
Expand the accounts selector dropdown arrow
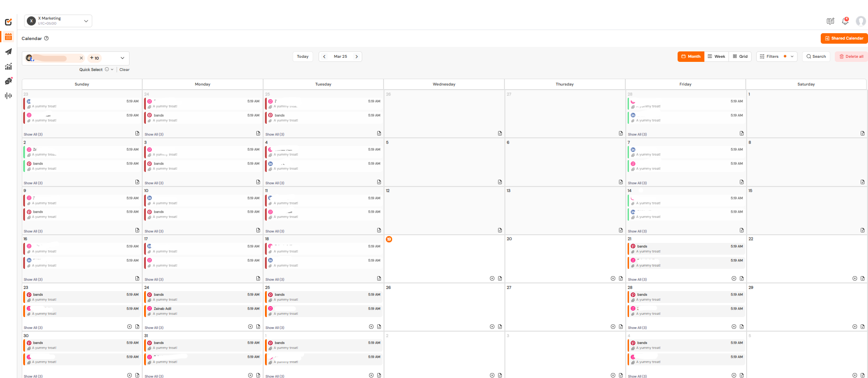pos(122,58)
